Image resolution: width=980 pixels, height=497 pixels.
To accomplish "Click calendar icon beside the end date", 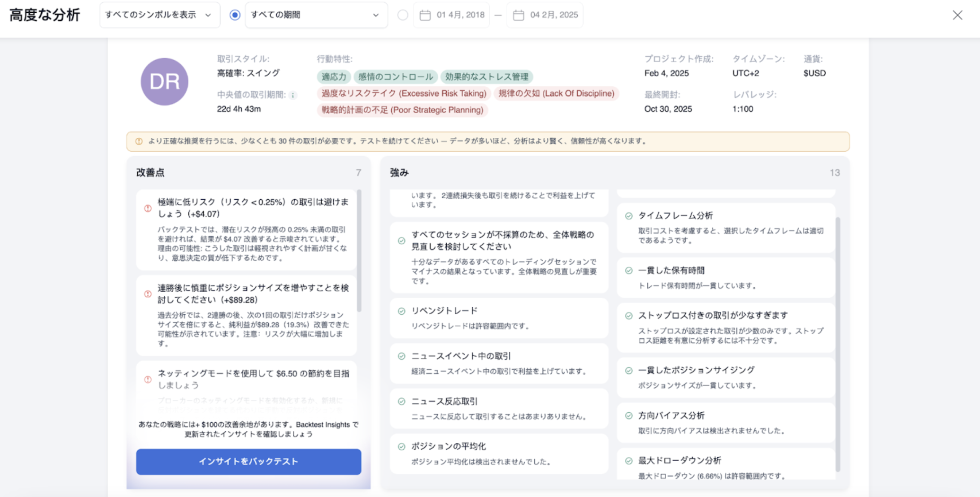I will pos(519,15).
